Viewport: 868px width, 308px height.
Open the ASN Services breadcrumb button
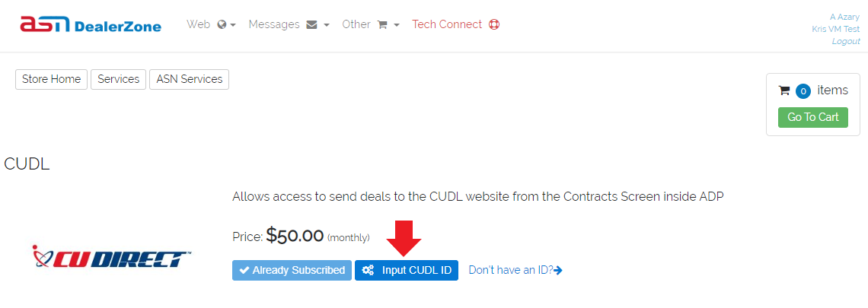pos(190,79)
